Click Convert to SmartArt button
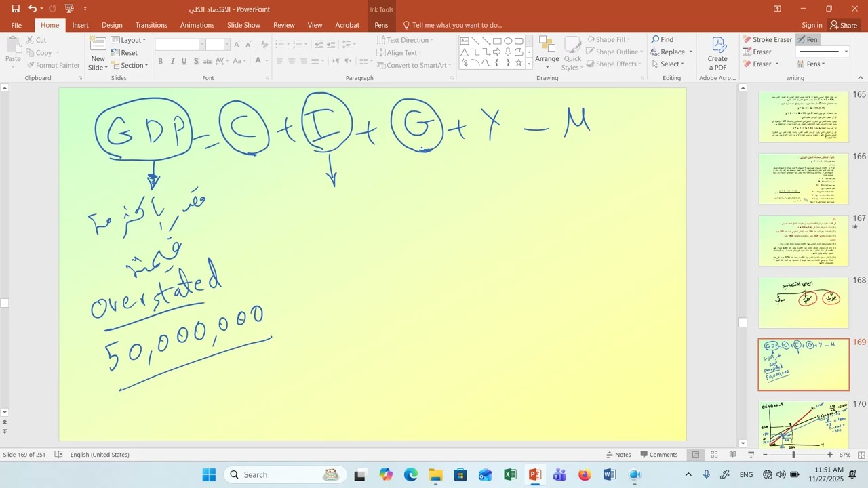Image resolution: width=868 pixels, height=488 pixels. [413, 65]
